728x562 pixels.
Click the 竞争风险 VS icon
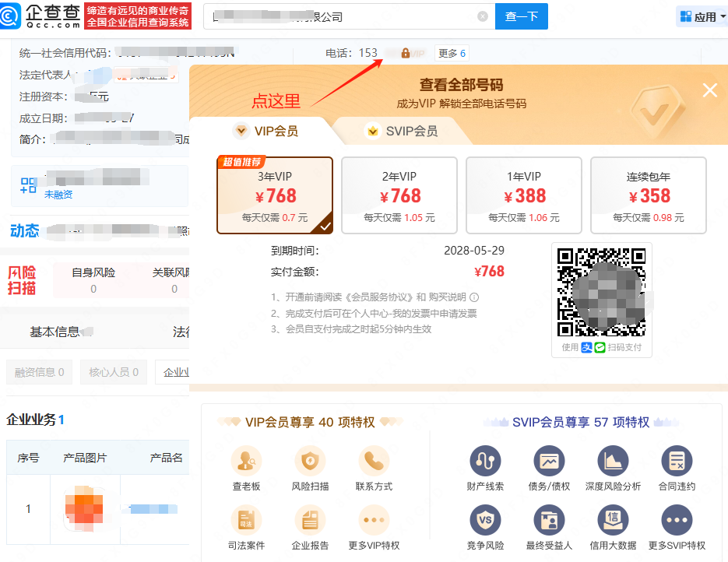[x=485, y=520]
